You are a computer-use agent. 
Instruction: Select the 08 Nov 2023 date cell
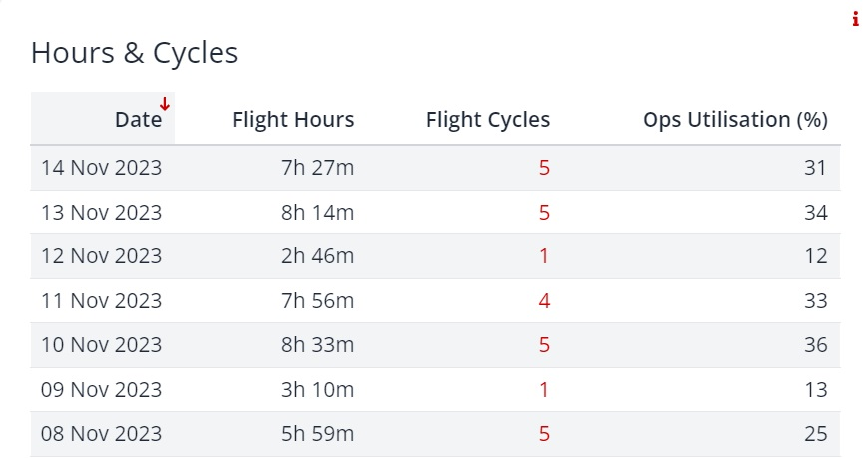coord(102,434)
